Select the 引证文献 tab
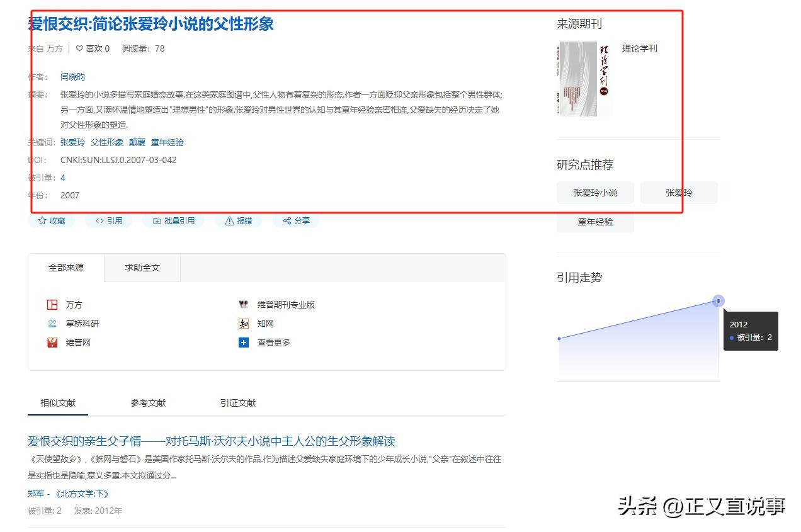This screenshot has height=532, width=801. pyautogui.click(x=238, y=403)
